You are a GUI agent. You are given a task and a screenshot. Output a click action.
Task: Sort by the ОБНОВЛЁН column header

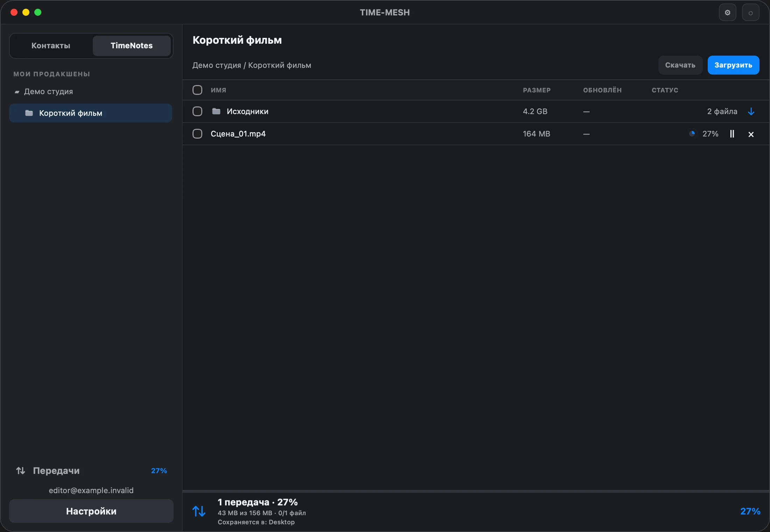click(x=602, y=90)
